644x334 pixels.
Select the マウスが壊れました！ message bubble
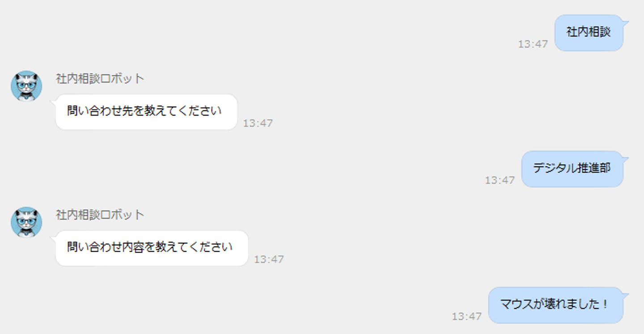click(x=555, y=305)
